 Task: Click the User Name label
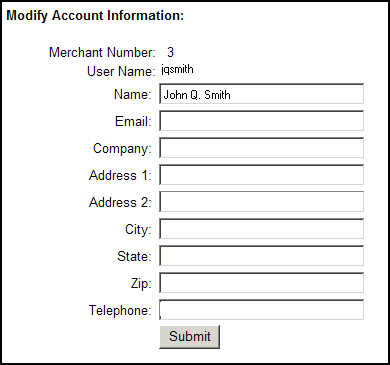(121, 71)
